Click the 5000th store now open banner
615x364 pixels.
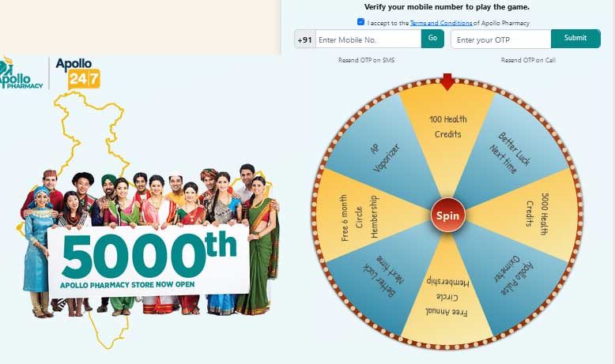point(149,261)
